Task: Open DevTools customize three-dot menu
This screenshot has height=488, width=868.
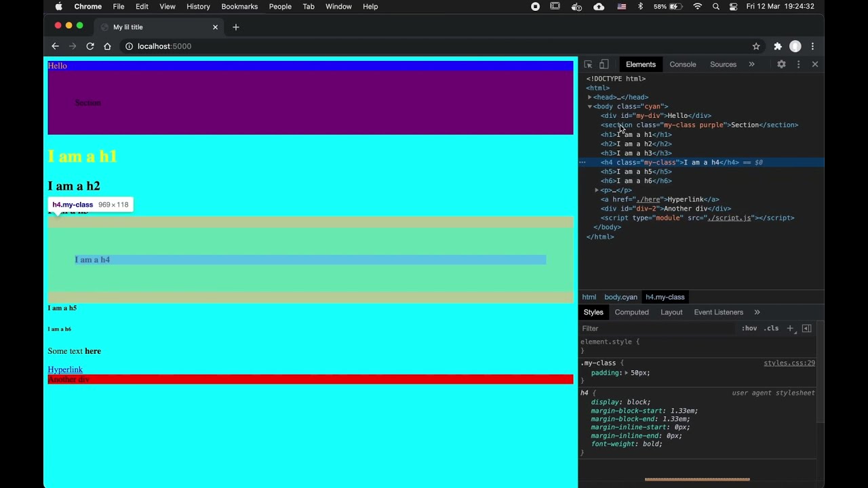Action: pos(798,64)
